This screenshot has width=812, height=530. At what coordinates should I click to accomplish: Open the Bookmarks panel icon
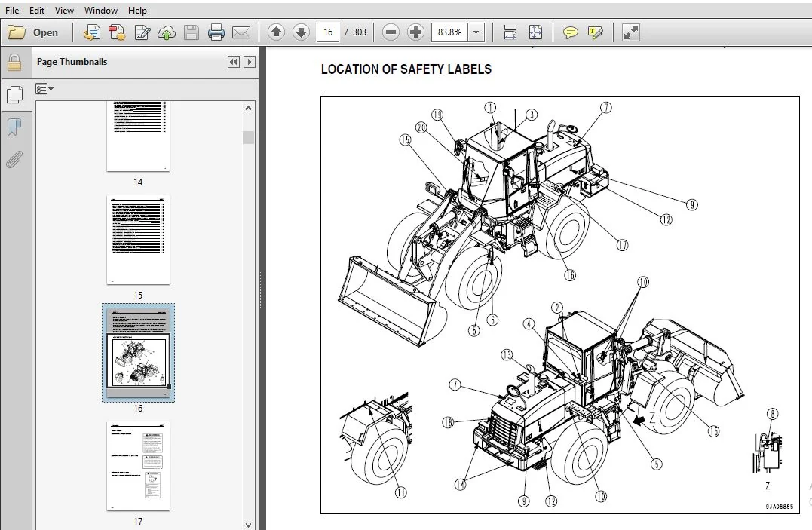14,127
